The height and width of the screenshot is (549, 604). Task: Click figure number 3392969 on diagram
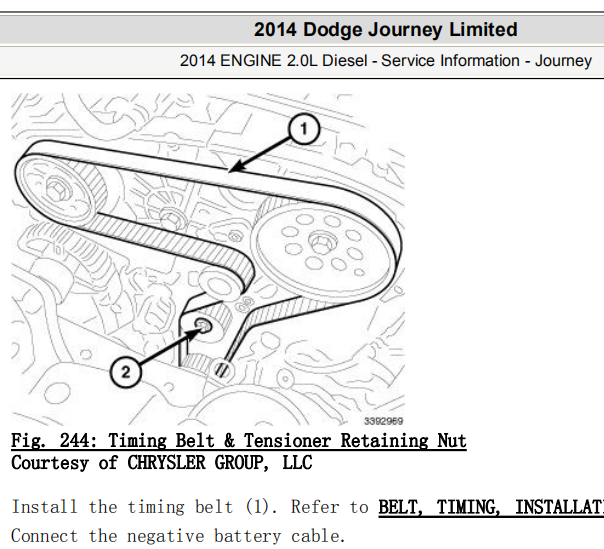pyautogui.click(x=384, y=421)
